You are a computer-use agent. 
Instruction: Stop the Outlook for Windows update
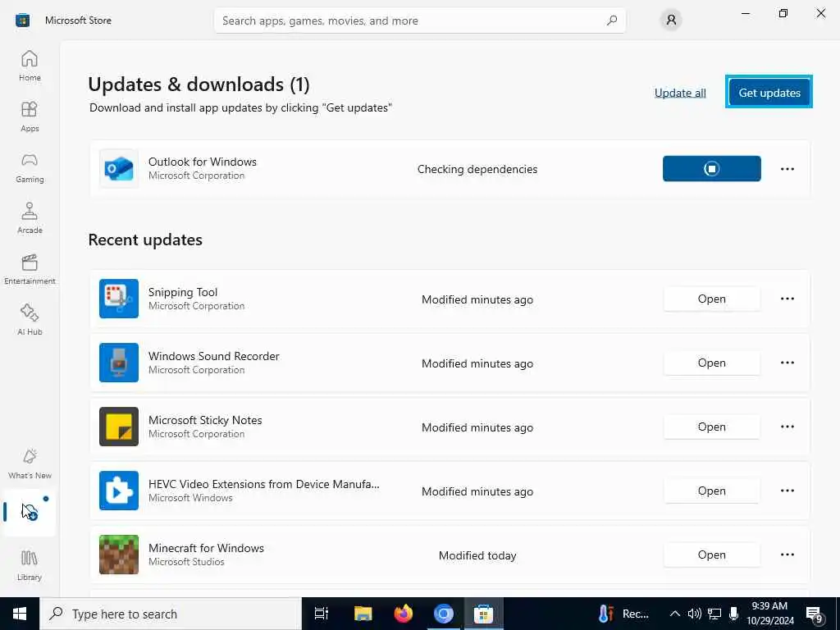(x=711, y=169)
